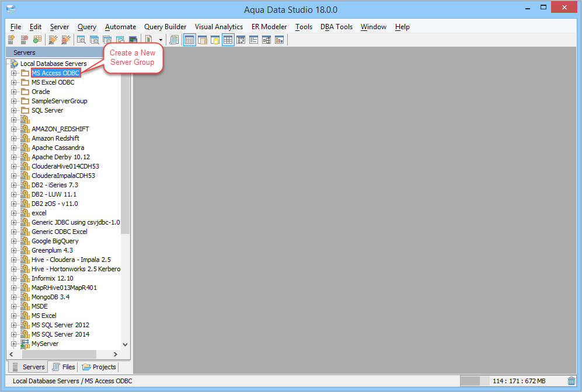Select the MS Access ODBC group
582x392 pixels.
tap(55, 73)
